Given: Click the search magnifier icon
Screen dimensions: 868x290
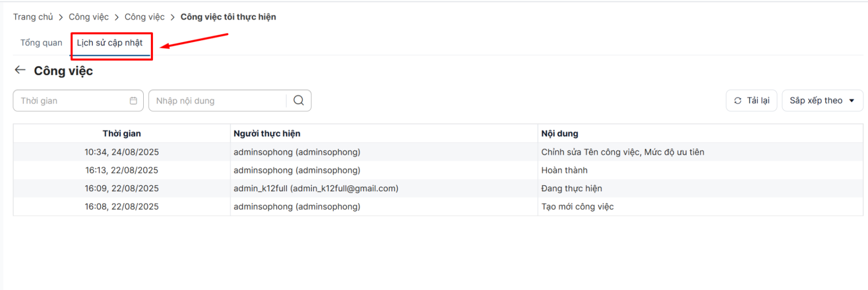Looking at the screenshot, I should click(298, 100).
